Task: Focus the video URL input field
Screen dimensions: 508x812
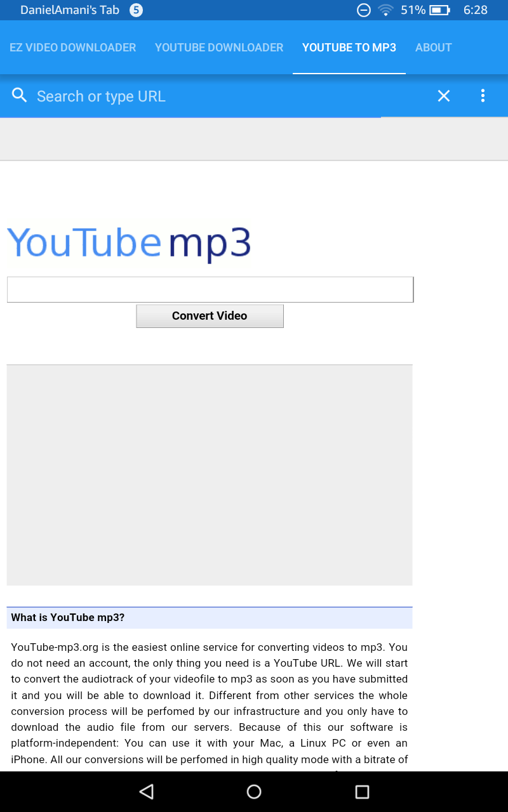Action: tap(210, 289)
